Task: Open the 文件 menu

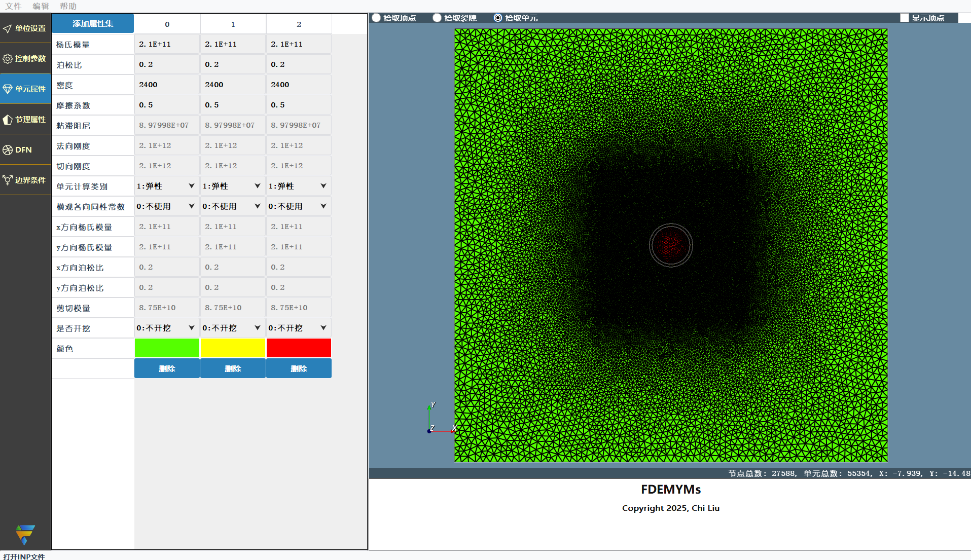Action: pos(13,6)
